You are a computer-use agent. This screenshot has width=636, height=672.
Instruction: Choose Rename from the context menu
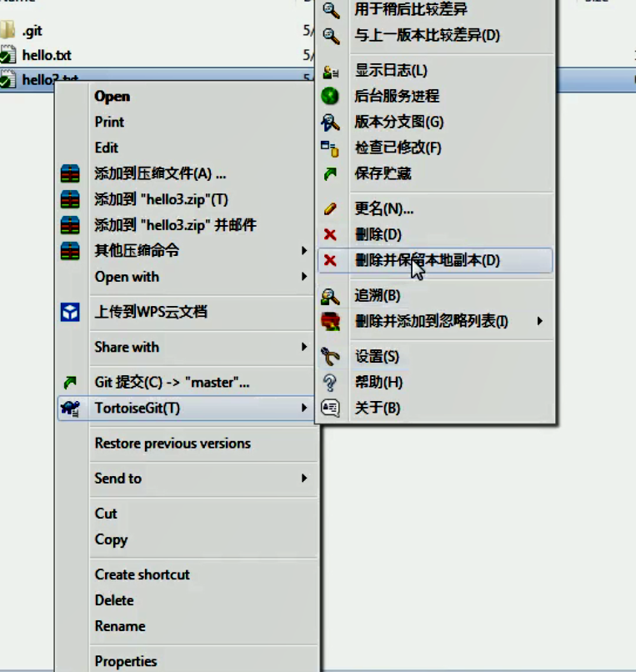point(120,626)
